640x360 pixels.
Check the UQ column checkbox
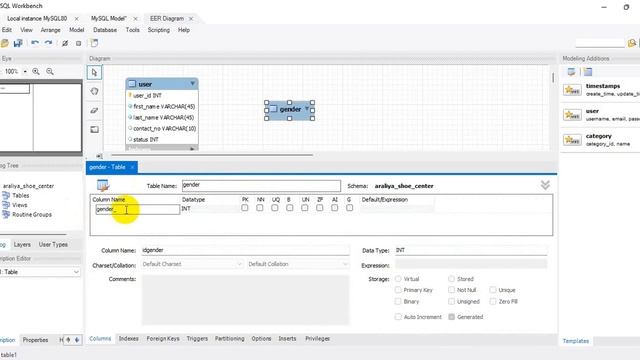(275, 208)
